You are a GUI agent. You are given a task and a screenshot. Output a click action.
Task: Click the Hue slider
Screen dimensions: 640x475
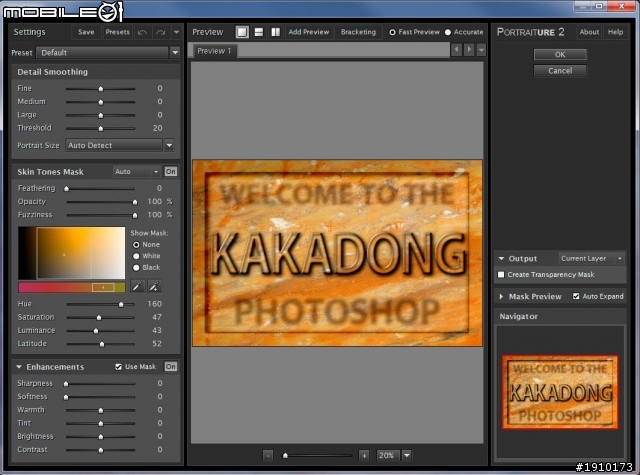(x=100, y=304)
